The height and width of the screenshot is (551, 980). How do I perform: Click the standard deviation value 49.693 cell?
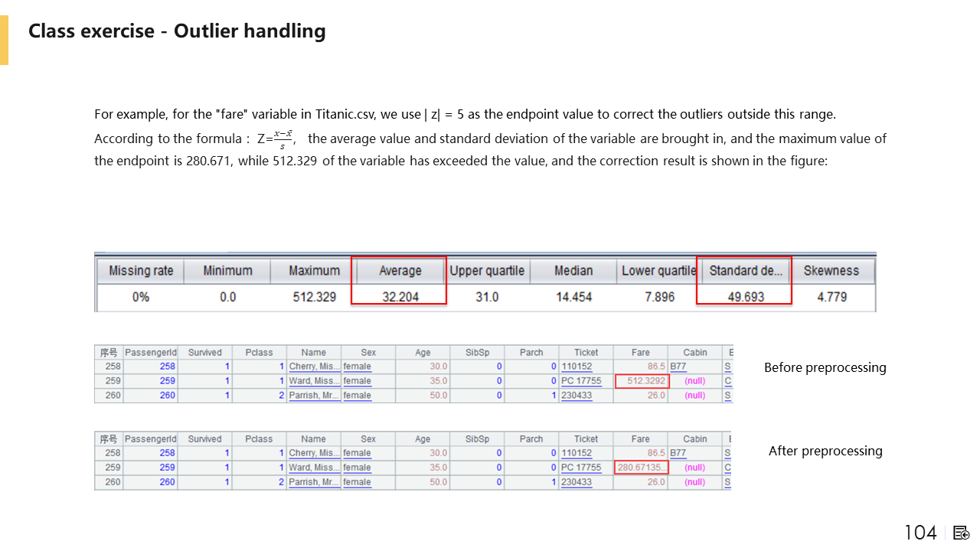[x=746, y=297]
